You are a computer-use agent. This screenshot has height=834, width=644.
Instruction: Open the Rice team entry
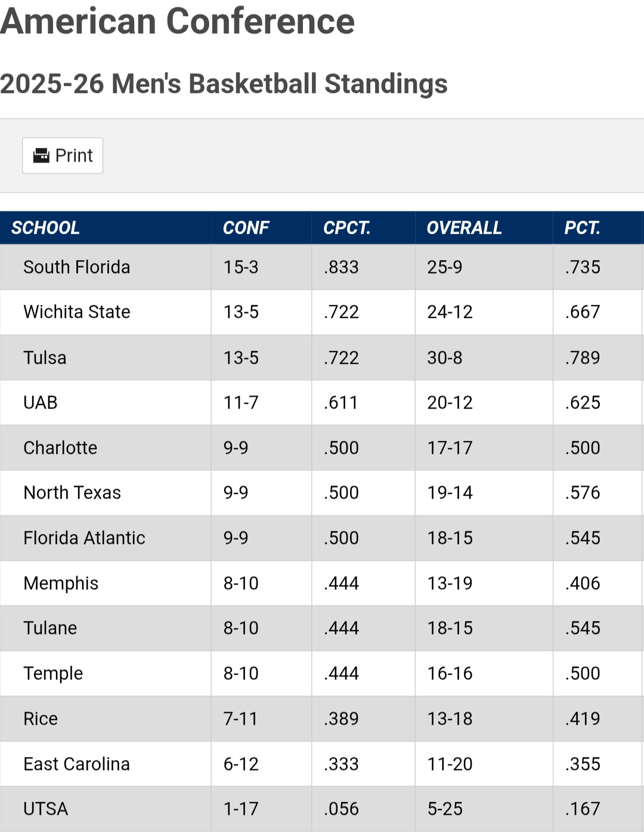(41, 719)
